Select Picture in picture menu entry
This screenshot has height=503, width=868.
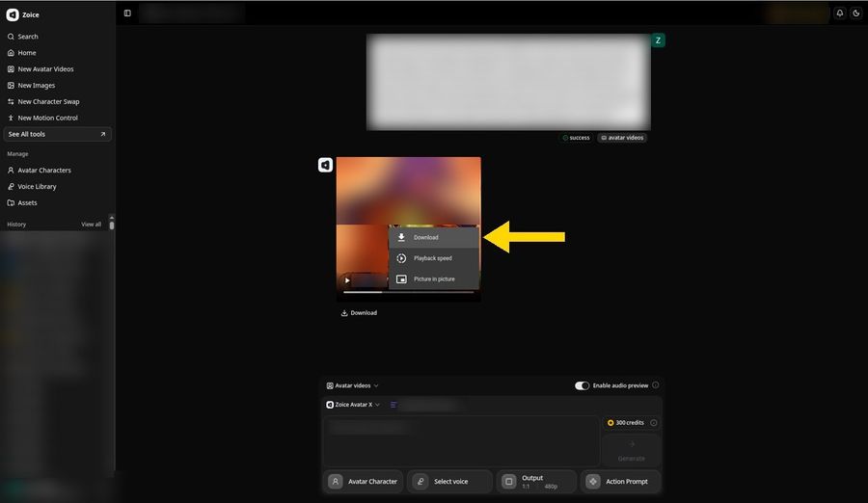tap(434, 278)
